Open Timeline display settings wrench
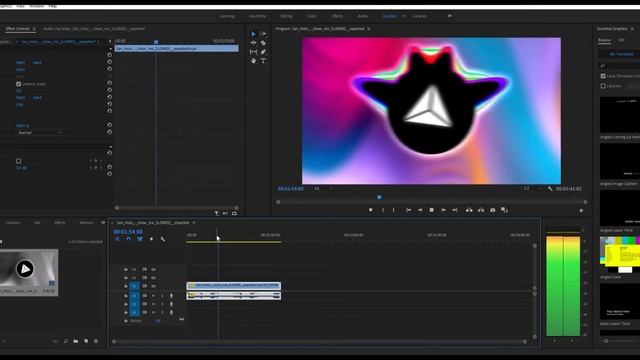Viewport: 640px width, 360px height. (162, 239)
